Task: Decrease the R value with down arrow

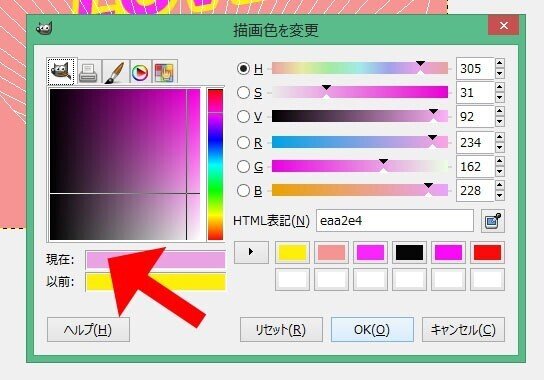Action: coord(500,147)
